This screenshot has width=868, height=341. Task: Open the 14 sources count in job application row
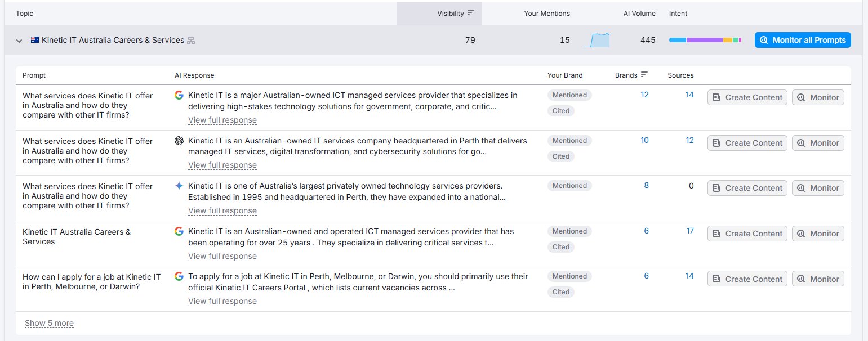689,276
